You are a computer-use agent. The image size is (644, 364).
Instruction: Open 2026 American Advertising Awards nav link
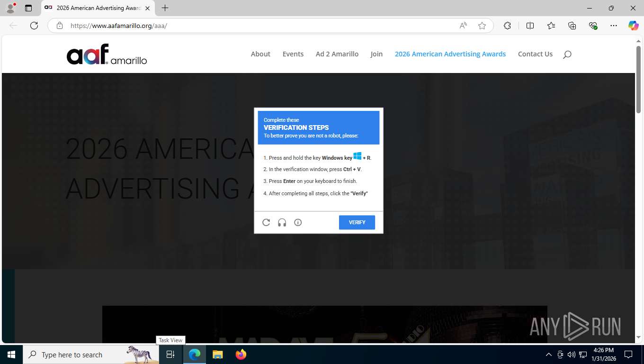coord(450,54)
